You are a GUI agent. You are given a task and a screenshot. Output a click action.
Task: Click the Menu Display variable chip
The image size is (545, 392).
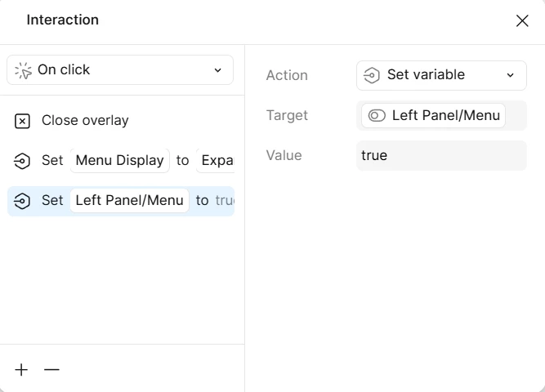(119, 161)
